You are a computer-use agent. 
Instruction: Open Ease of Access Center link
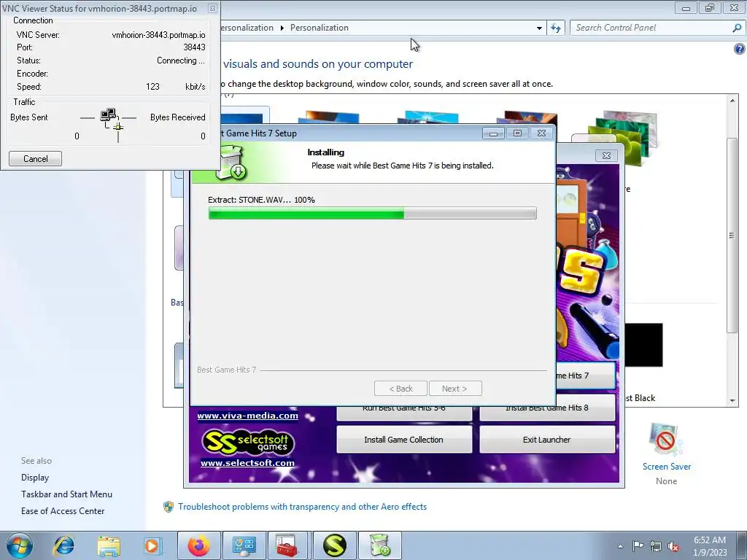pos(63,511)
